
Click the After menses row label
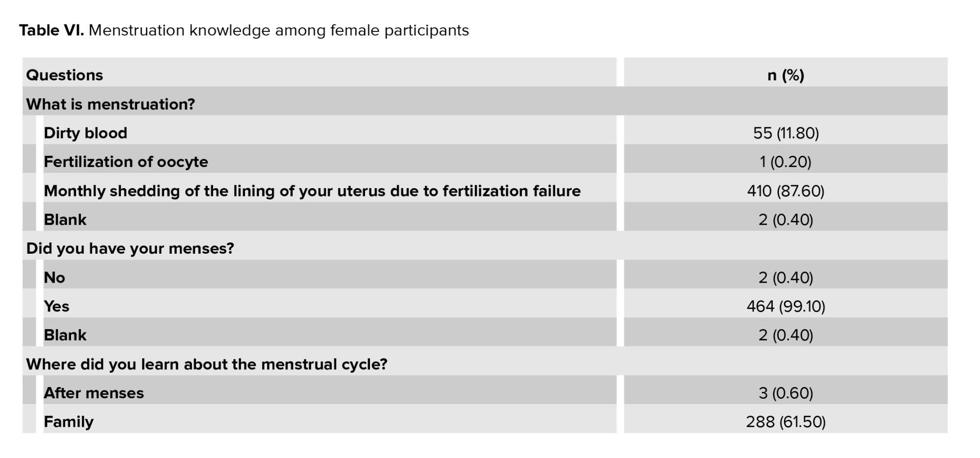pos(94,393)
